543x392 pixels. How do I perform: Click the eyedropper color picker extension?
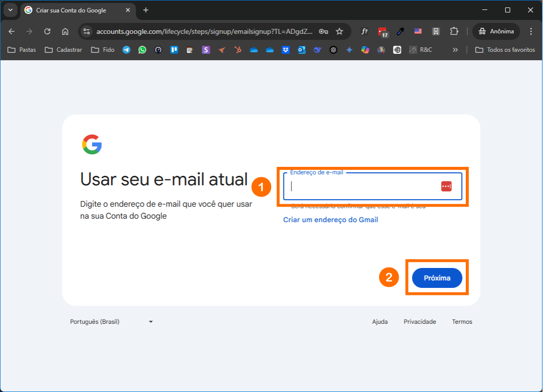(x=400, y=31)
